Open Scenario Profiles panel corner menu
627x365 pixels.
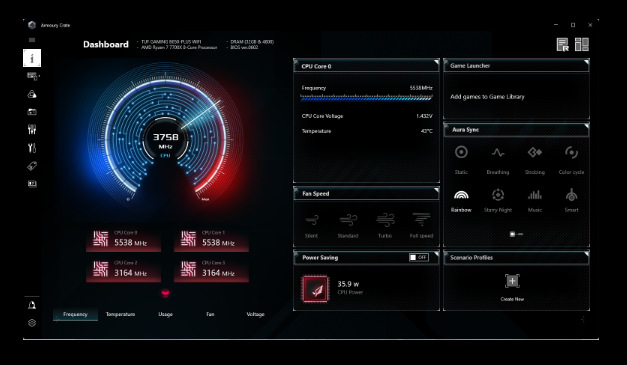pos(586,254)
